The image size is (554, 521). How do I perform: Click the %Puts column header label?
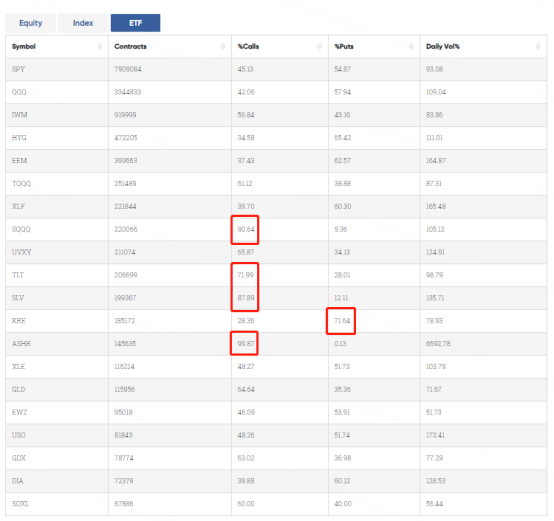(x=344, y=46)
